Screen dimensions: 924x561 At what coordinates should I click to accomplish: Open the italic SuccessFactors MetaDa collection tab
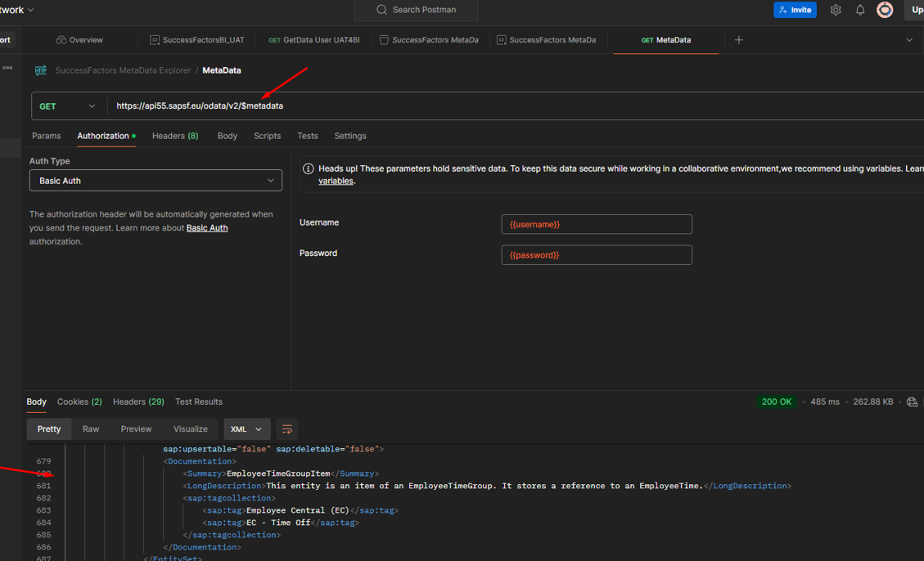[x=429, y=40]
